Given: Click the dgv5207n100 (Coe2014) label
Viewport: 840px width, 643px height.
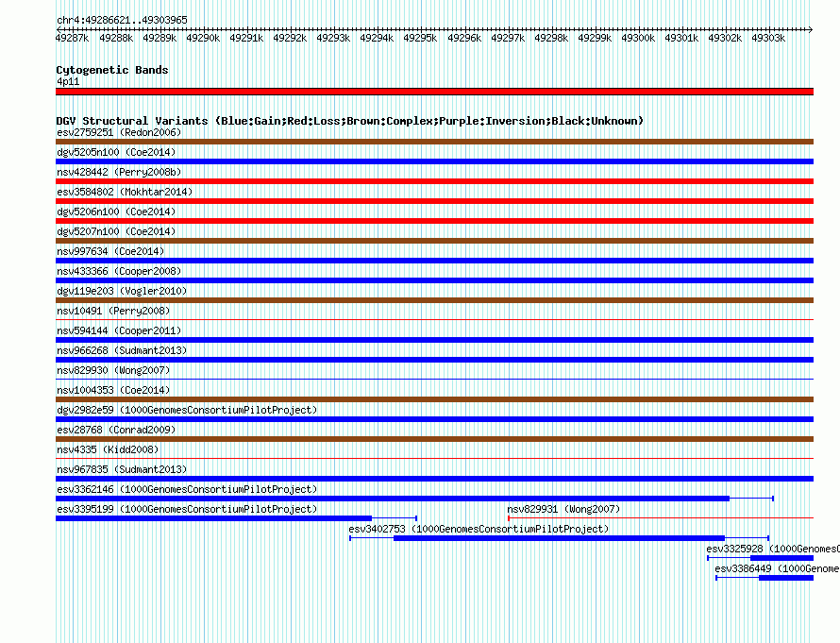Looking at the screenshot, I should pyautogui.click(x=116, y=231).
